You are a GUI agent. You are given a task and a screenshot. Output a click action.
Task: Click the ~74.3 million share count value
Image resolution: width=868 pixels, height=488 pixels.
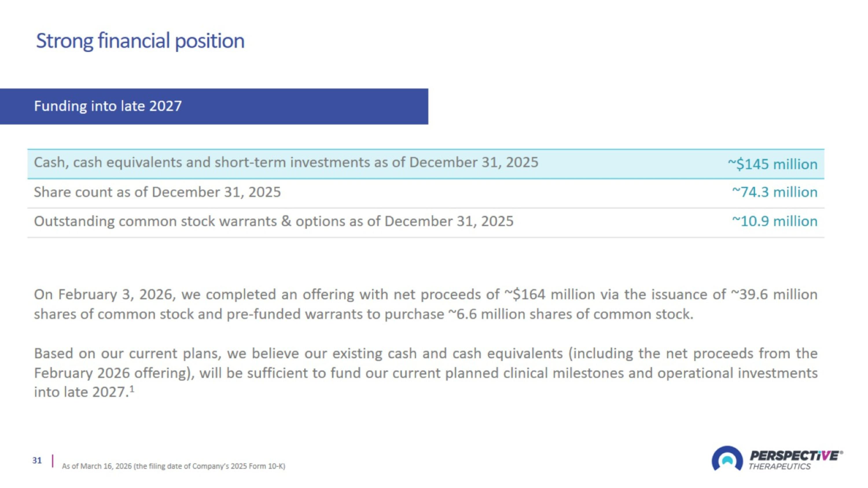click(774, 192)
